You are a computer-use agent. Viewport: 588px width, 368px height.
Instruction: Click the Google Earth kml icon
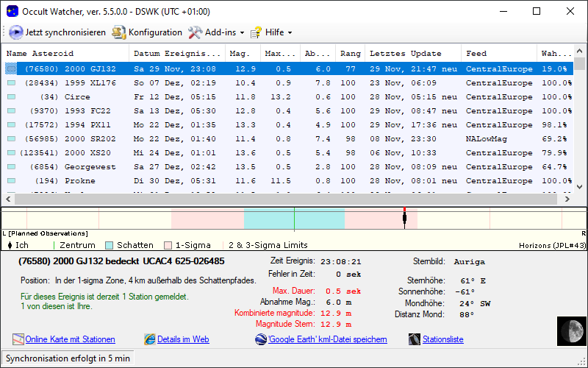coord(261,339)
